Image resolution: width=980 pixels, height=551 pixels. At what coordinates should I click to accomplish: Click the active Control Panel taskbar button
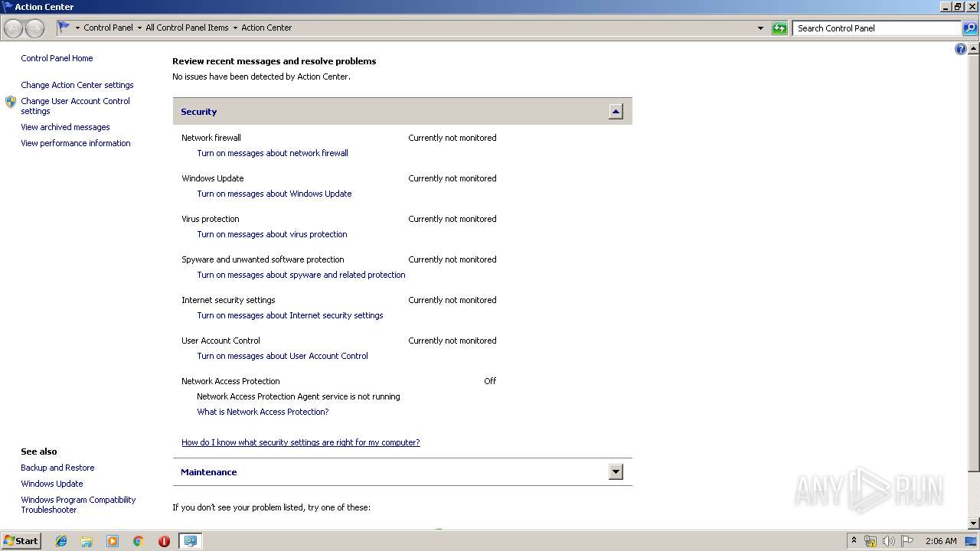click(x=190, y=541)
